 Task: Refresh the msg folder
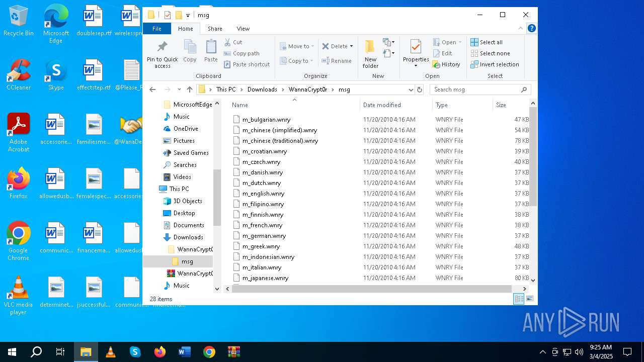click(419, 89)
